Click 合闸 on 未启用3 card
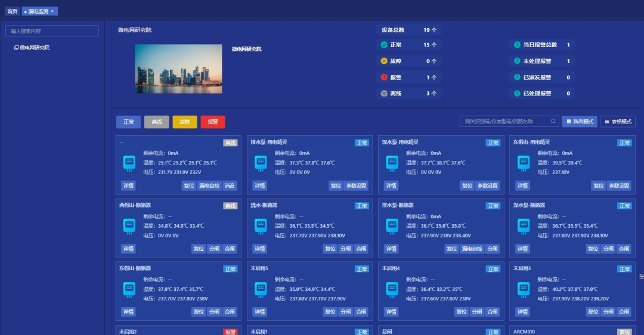 tap(624, 312)
